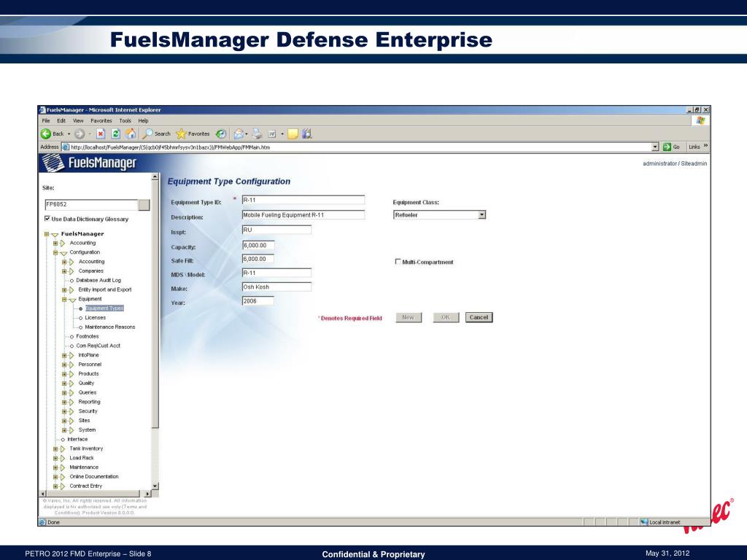Click the Cancel button
Image resolution: width=747 pixels, height=560 pixels.
479,318
